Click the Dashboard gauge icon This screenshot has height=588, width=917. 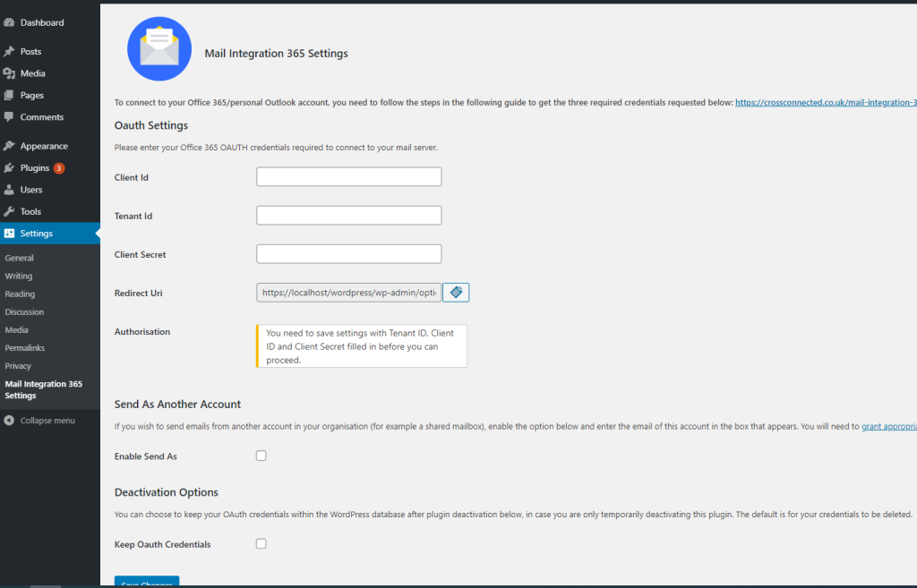[x=9, y=22]
